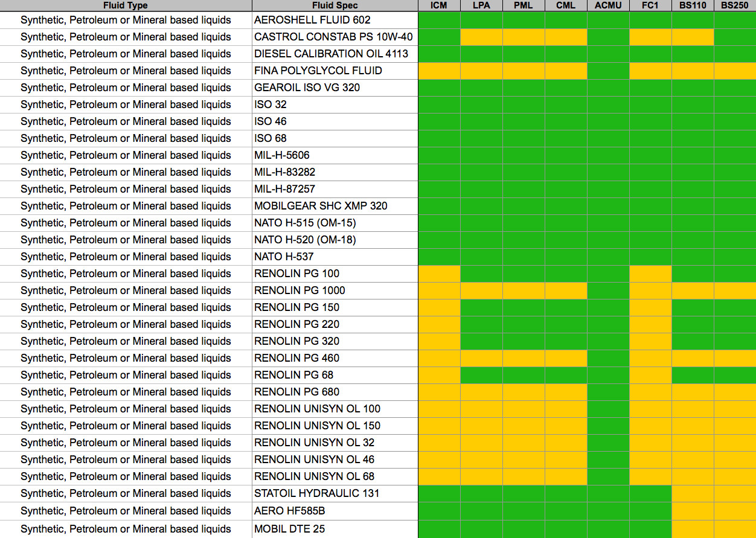Image resolution: width=756 pixels, height=538 pixels.
Task: Select the MIL-H-5606 cell
Action: (x=335, y=155)
